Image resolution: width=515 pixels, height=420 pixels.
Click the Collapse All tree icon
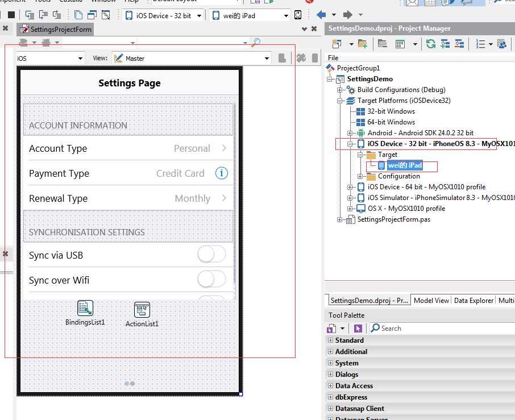[x=459, y=44]
